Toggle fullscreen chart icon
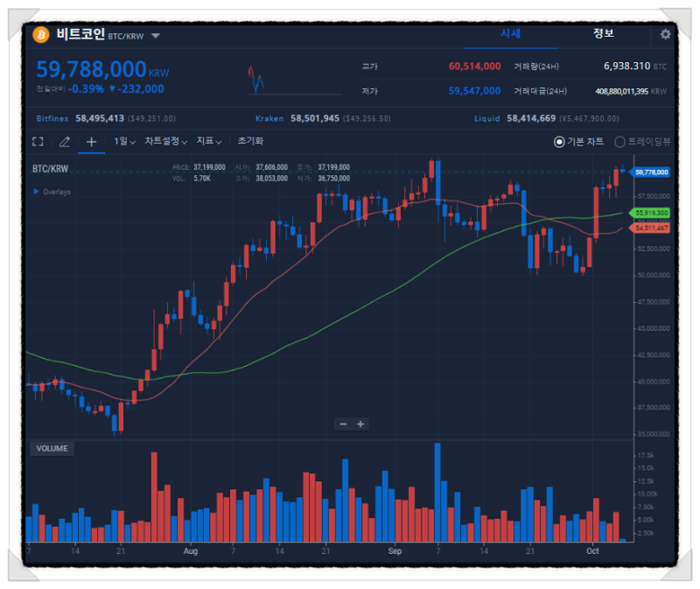Viewport: 700px width, 589px height. [38, 142]
